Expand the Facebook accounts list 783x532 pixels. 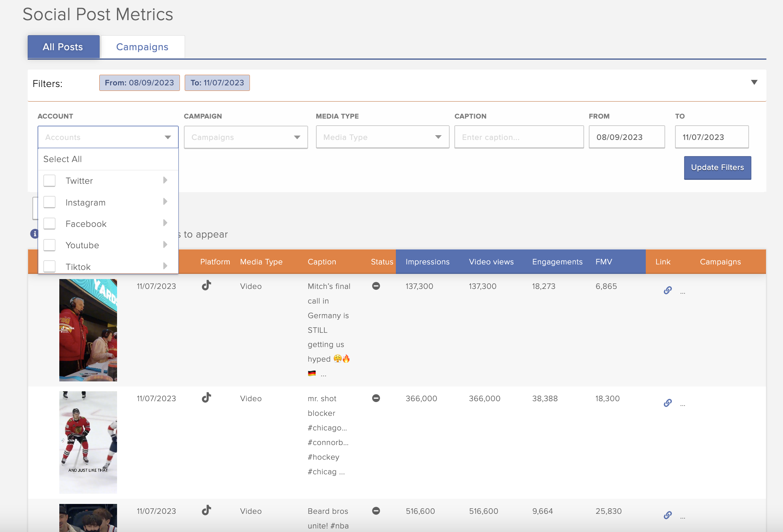(165, 223)
